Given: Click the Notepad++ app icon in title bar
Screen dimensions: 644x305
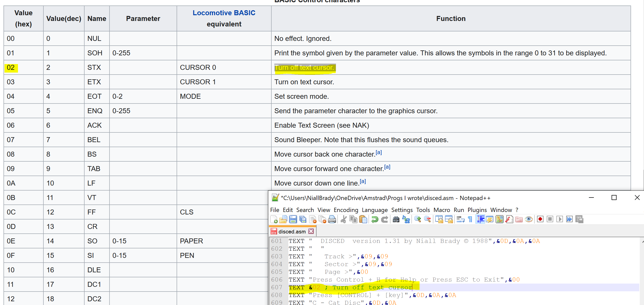Looking at the screenshot, I should [x=275, y=198].
